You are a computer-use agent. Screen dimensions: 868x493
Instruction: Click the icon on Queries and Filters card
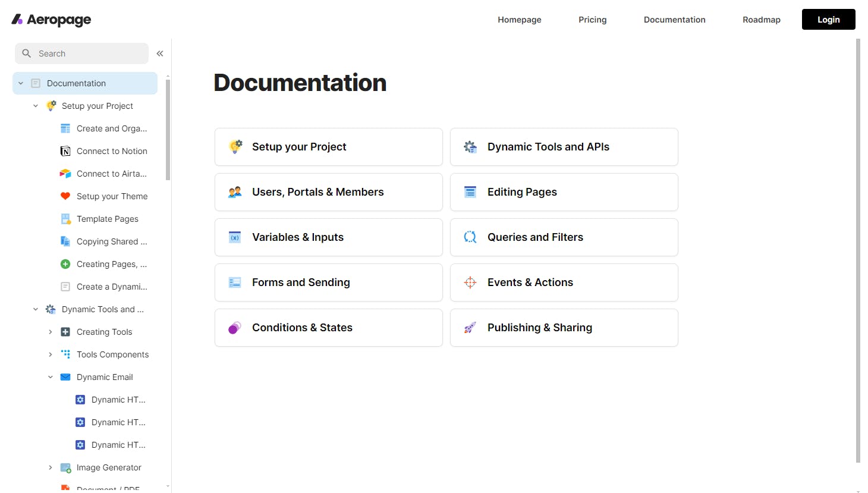tap(470, 237)
